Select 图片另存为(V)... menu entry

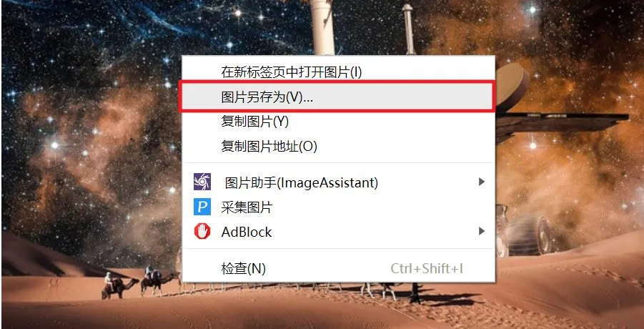[x=337, y=97]
